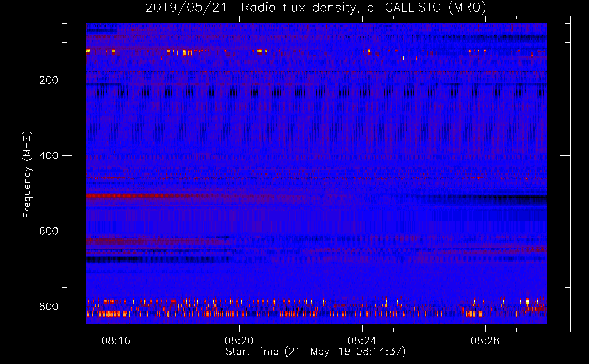Click the 600 frequency tick label
589x364 pixels.
tap(49, 231)
